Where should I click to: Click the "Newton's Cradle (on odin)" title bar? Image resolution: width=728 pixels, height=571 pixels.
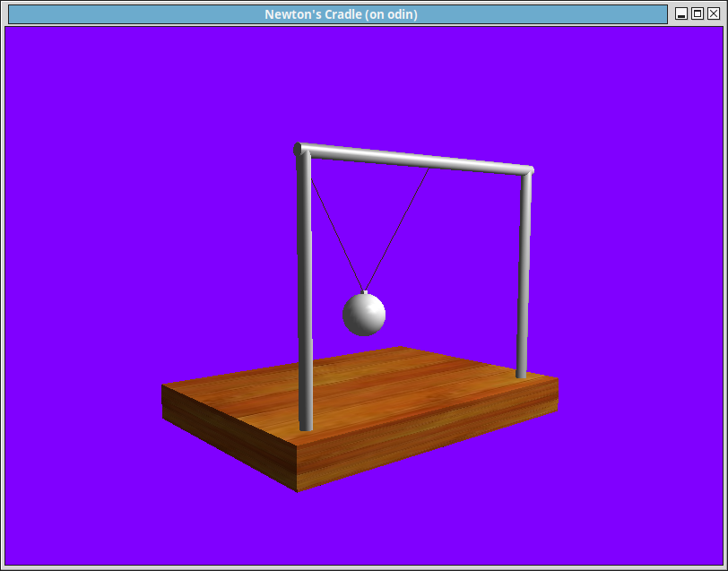[338, 14]
